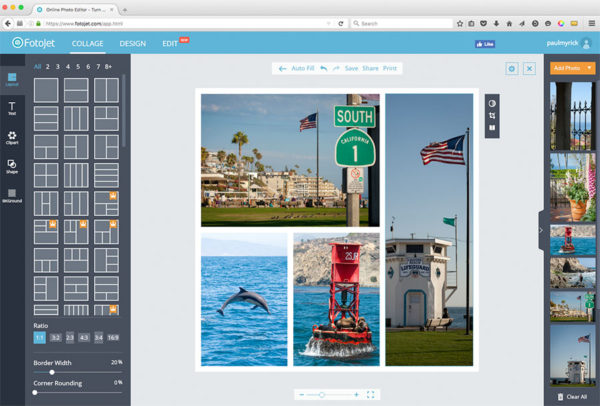600x406 pixels.
Task: Click Share in the toolbar
Action: [370, 68]
